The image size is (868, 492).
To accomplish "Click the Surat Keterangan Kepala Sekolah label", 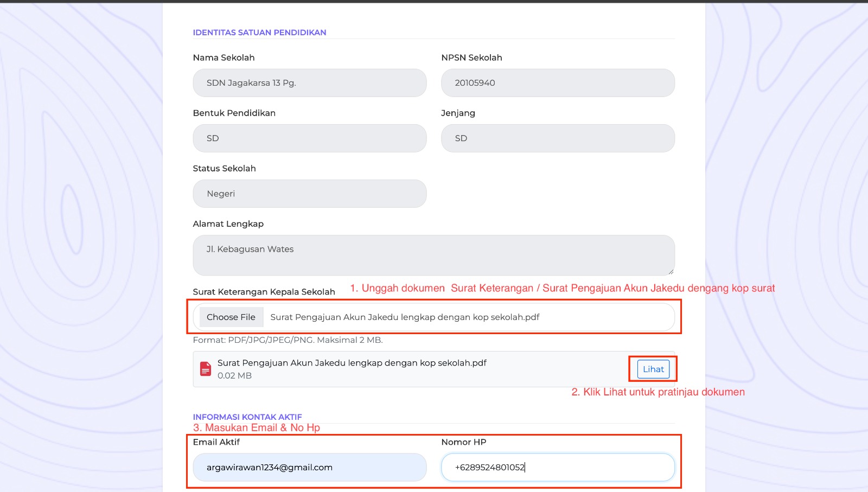I will click(x=264, y=292).
